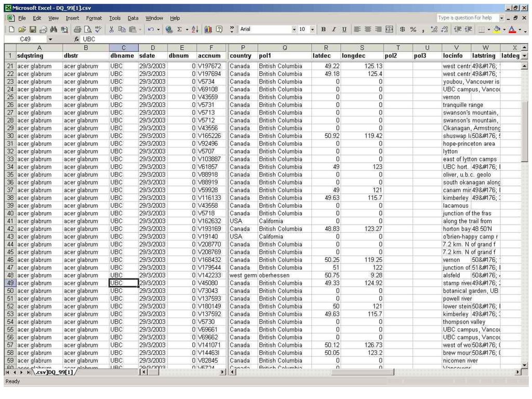532x399 pixels.
Task: Open the Name Box dropdown
Action: 50,39
